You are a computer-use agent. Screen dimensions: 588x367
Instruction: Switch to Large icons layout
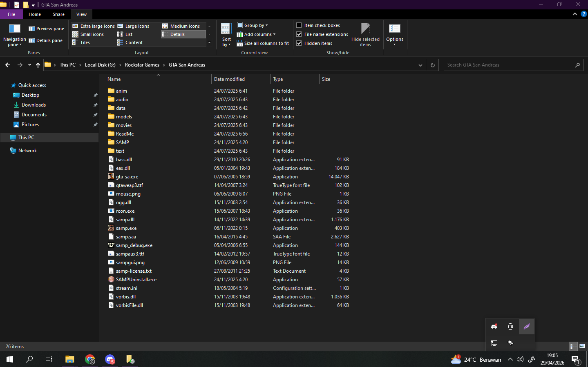[133, 26]
